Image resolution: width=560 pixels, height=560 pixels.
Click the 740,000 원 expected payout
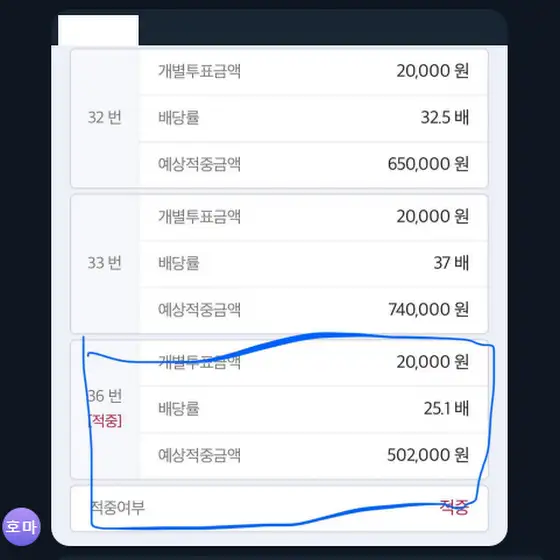429,309
